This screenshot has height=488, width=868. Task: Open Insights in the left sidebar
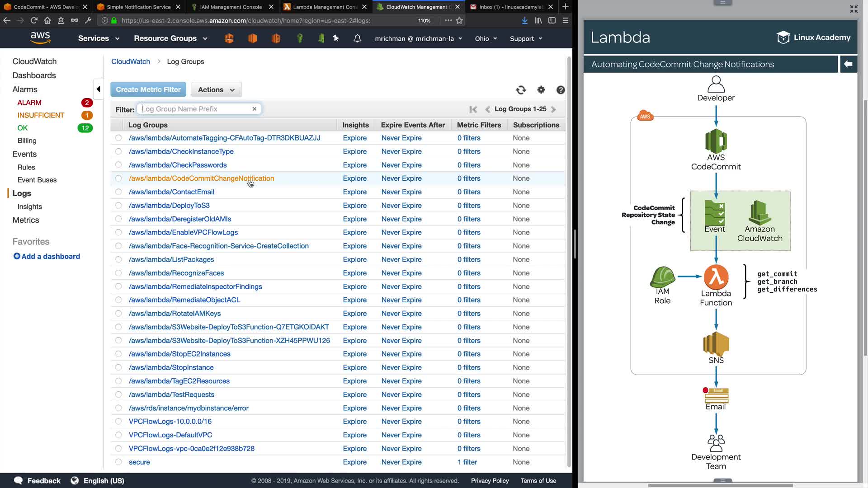29,206
